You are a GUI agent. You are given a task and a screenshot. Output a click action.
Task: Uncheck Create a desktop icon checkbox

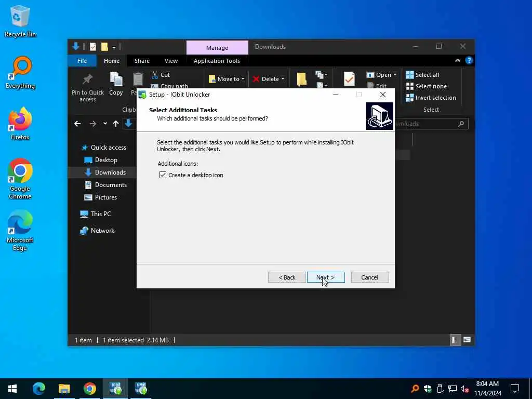pos(163,175)
